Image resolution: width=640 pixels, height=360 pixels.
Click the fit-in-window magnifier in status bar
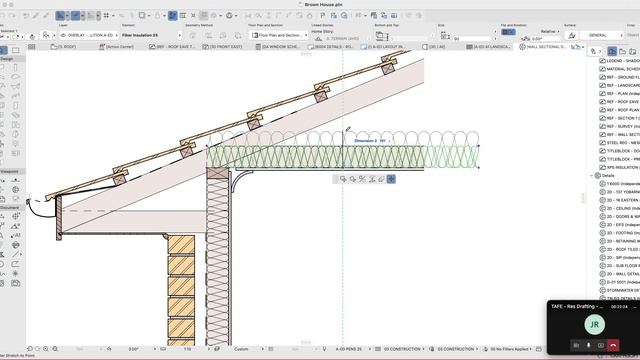(55, 349)
